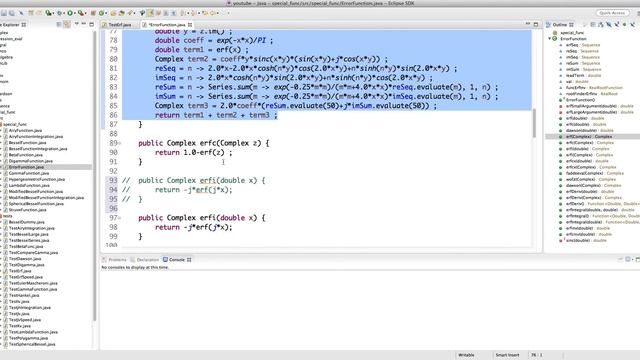640x360 pixels.
Task: Toggle Show Whitespace Characters in the toolbar
Action: click(173, 13)
